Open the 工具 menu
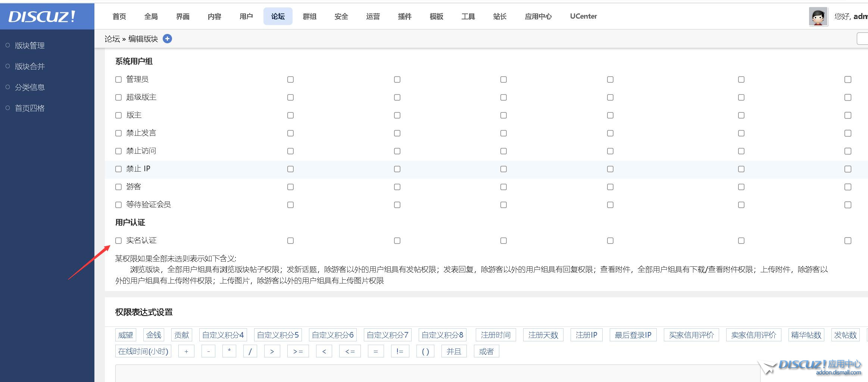This screenshot has height=382, width=868. click(468, 16)
